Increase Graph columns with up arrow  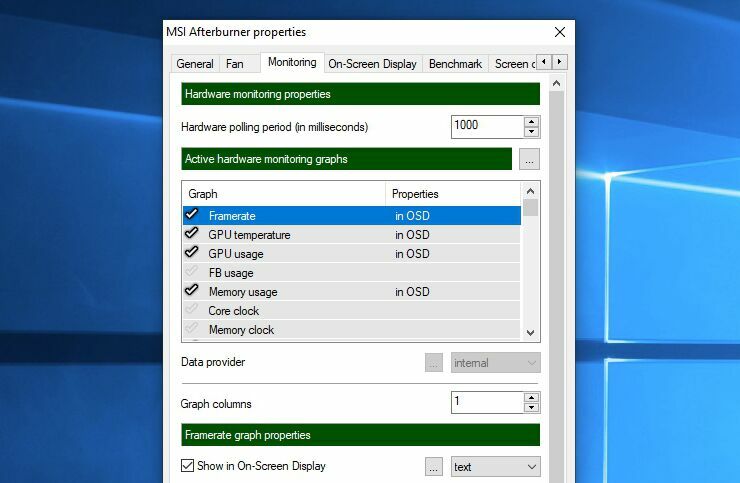[x=531, y=397]
